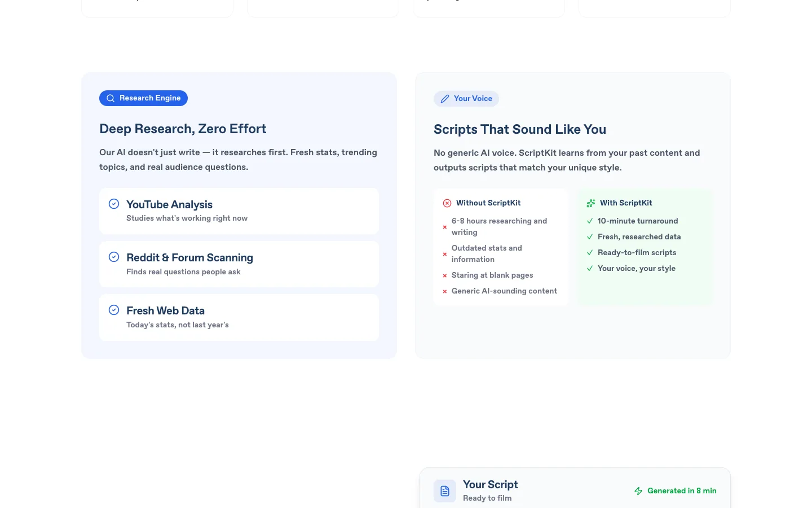
Task: Click the 'Scripts That Sound Like You' heading
Action: [520, 129]
